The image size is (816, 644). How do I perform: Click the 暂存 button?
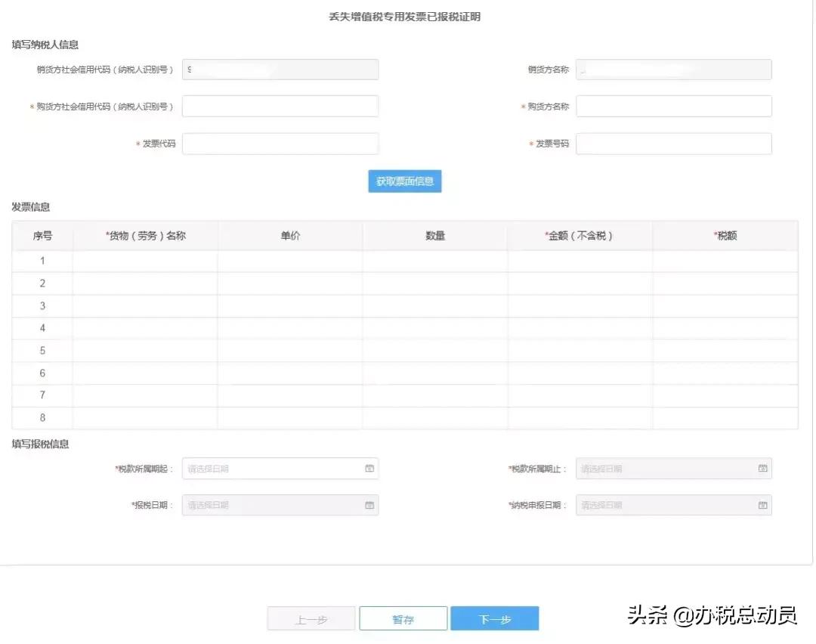(403, 618)
